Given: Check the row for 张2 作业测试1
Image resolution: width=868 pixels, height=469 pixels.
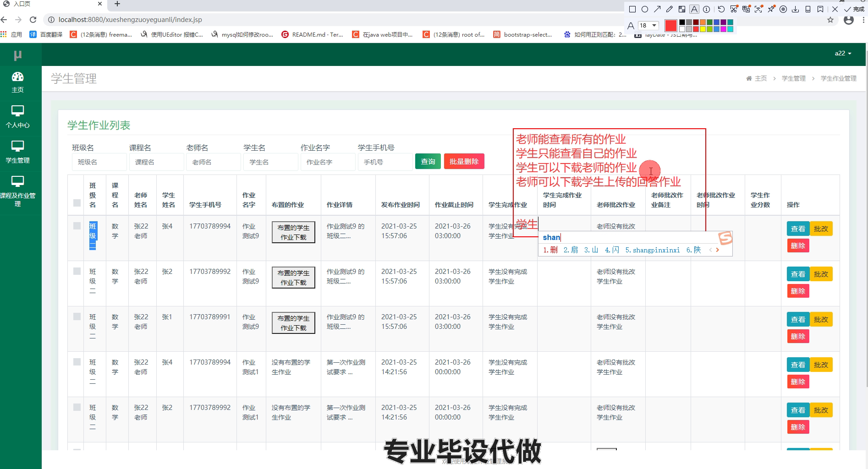Looking at the screenshot, I should coord(77,407).
